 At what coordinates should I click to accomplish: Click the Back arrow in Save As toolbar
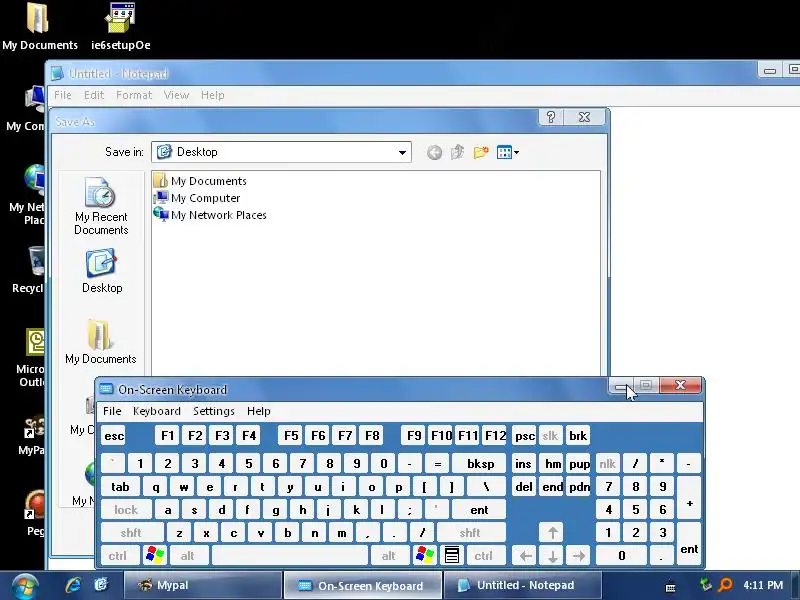pos(434,152)
